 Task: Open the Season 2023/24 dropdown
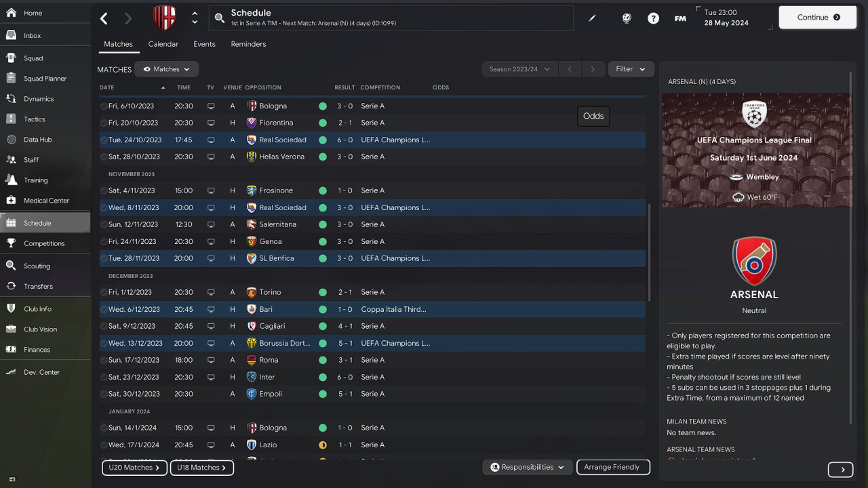(x=519, y=69)
